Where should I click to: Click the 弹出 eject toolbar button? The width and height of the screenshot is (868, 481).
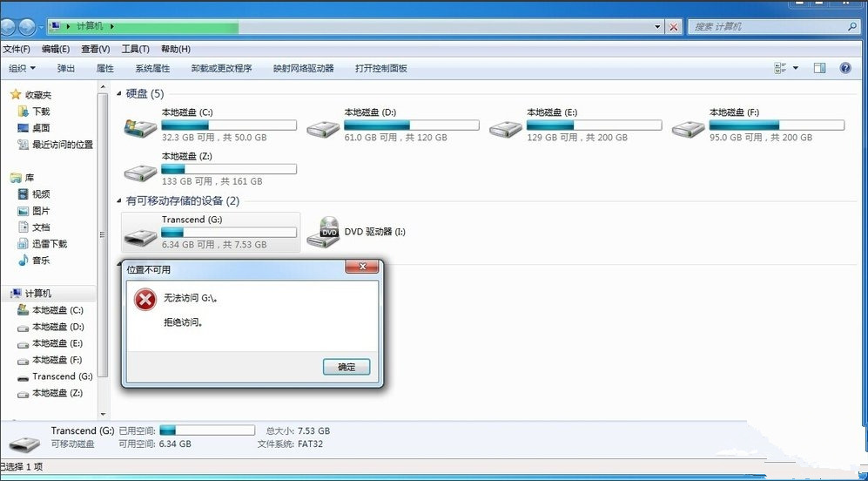(x=66, y=68)
